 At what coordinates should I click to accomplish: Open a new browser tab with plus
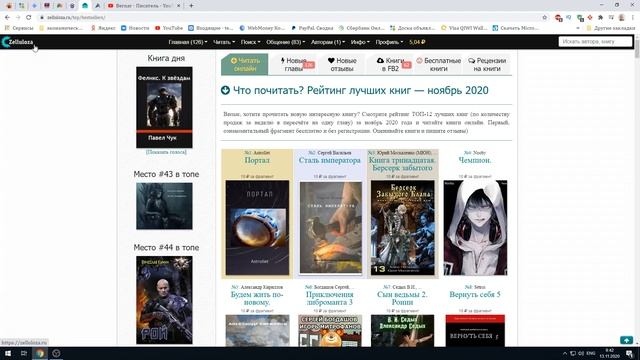(x=191, y=6)
